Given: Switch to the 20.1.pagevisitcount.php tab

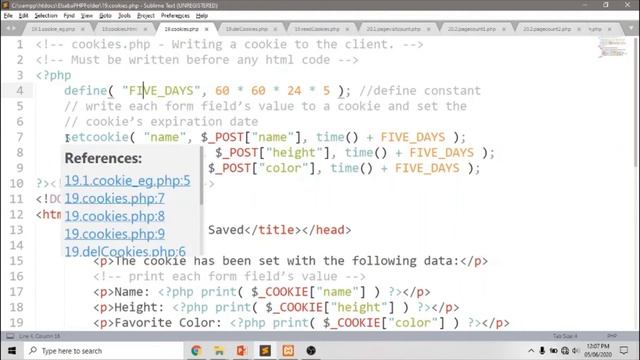Looking at the screenshot, I should pyautogui.click(x=393, y=29).
